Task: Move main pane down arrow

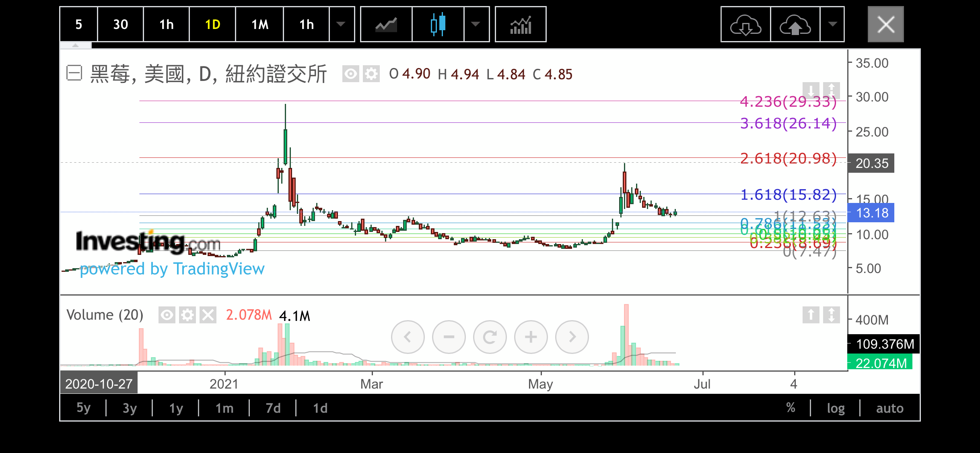Action: (811, 90)
